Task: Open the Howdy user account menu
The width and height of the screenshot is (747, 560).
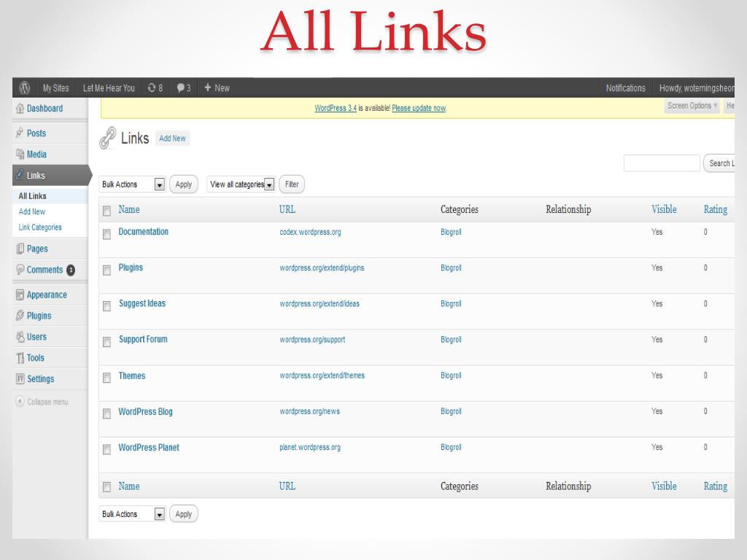Action: pyautogui.click(x=697, y=88)
